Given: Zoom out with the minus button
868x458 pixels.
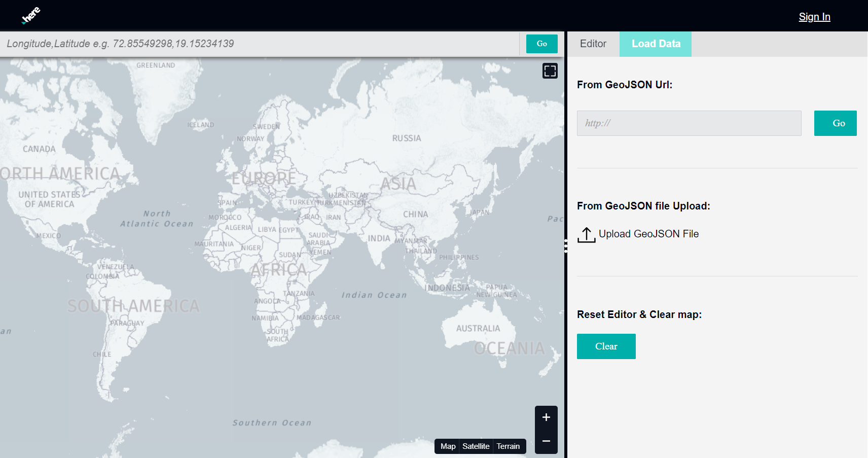Looking at the screenshot, I should [x=546, y=441].
